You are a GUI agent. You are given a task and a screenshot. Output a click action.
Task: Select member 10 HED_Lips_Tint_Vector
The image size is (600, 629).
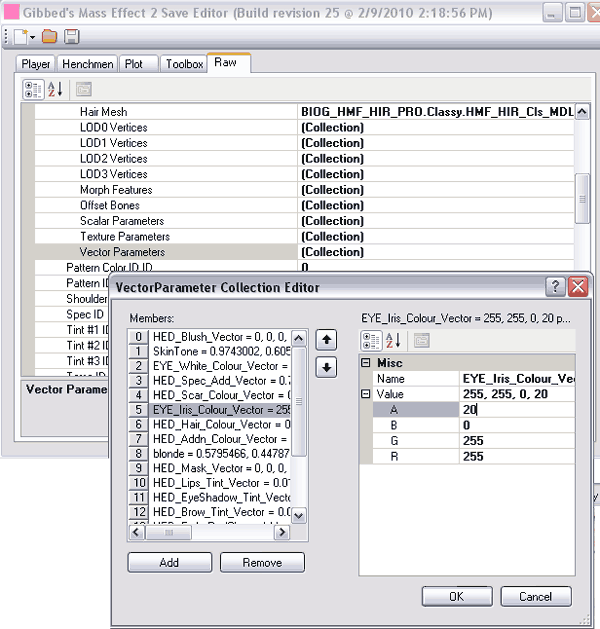[209, 483]
